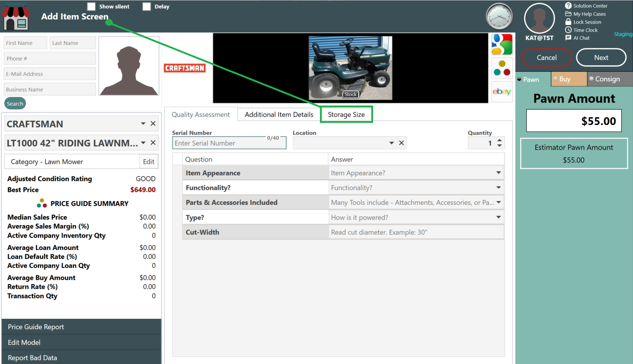
Task: Toggle the Delay checkbox
Action: (146, 7)
